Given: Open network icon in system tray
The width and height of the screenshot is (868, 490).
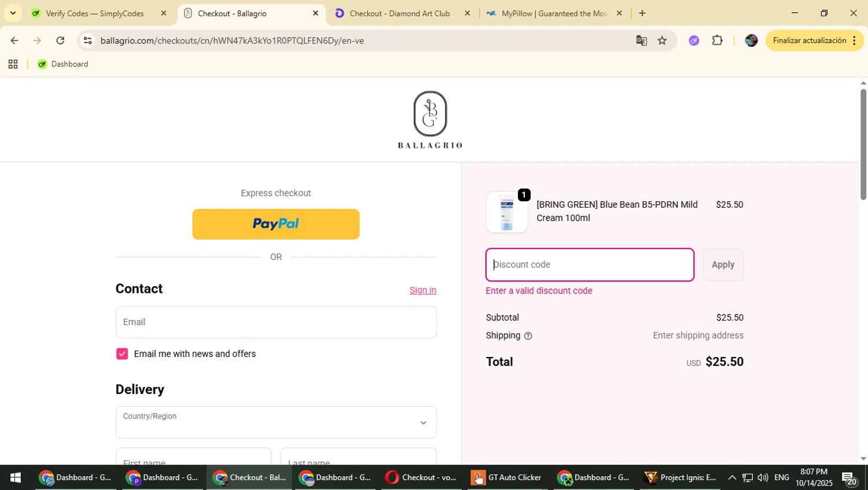Looking at the screenshot, I should coord(748,477).
